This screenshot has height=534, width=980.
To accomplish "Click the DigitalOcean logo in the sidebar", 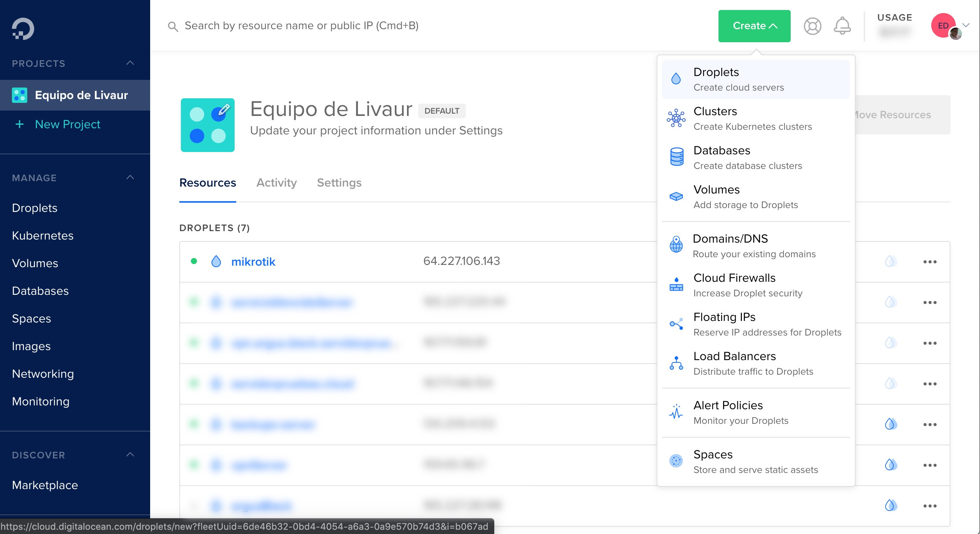I will 23,29.
